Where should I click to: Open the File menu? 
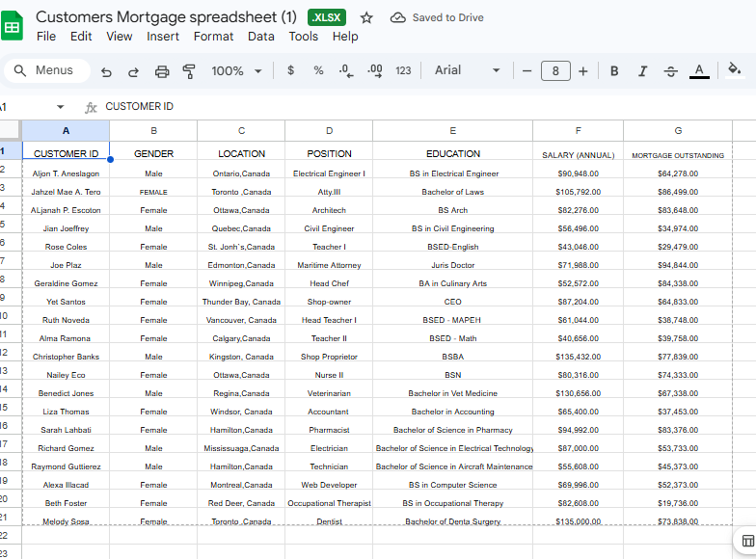click(x=46, y=37)
